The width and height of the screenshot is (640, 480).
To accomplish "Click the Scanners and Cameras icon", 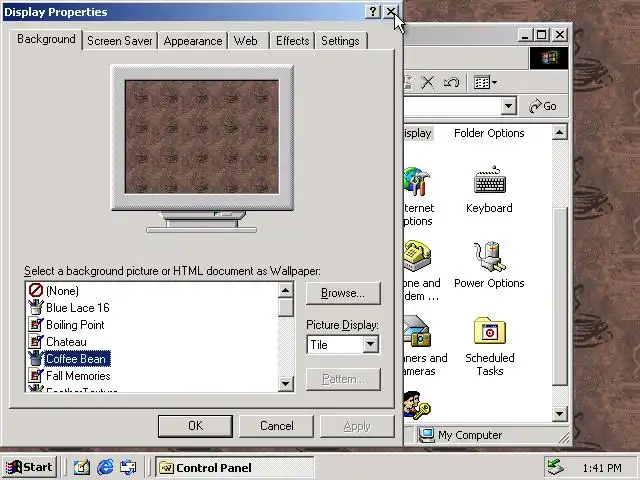I will [x=417, y=331].
